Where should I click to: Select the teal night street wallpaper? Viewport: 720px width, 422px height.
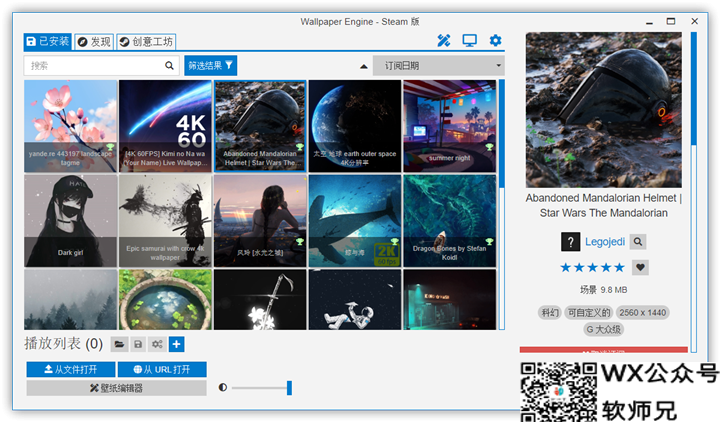tap(450, 299)
